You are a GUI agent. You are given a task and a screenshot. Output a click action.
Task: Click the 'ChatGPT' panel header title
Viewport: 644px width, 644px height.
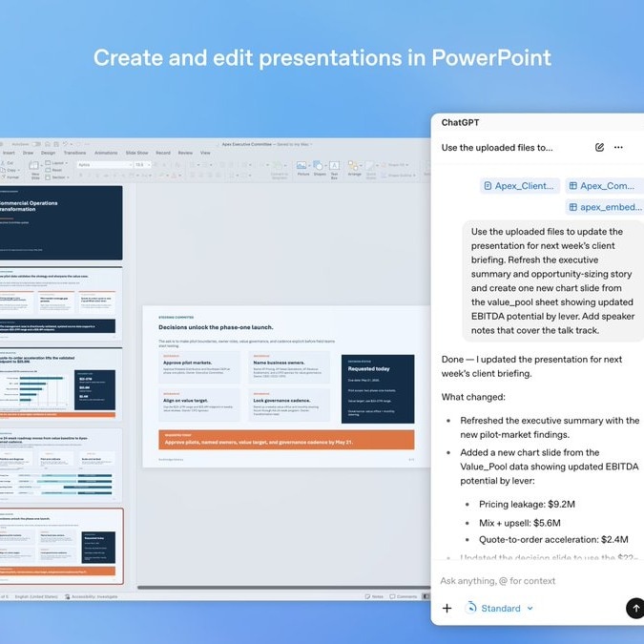click(x=460, y=122)
